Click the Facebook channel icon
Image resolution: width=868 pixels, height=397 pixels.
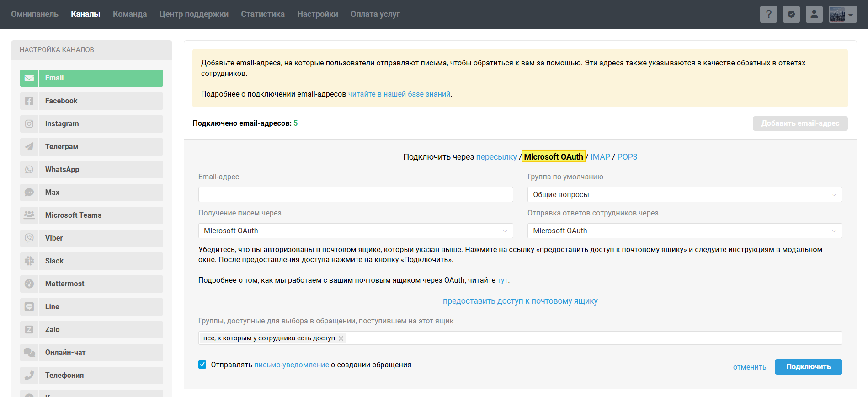click(x=29, y=101)
